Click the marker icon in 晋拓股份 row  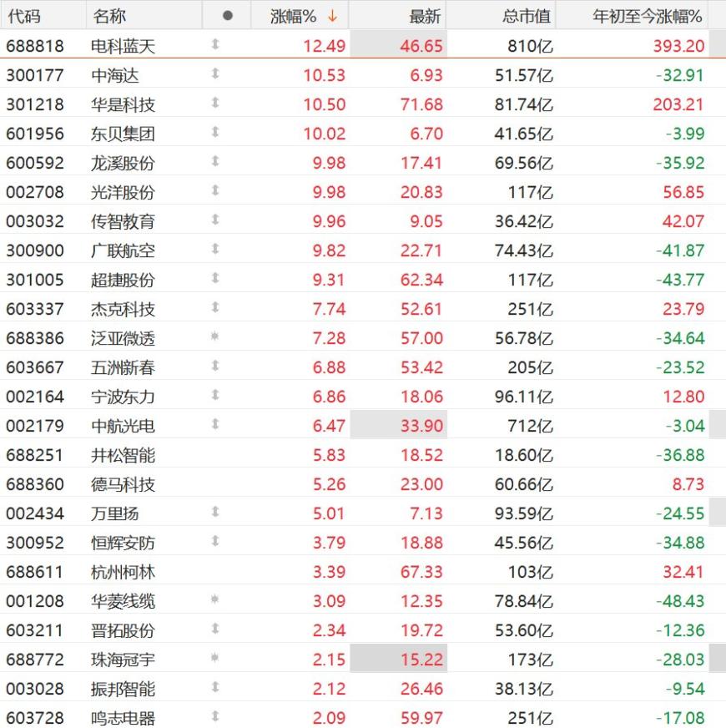[215, 629]
